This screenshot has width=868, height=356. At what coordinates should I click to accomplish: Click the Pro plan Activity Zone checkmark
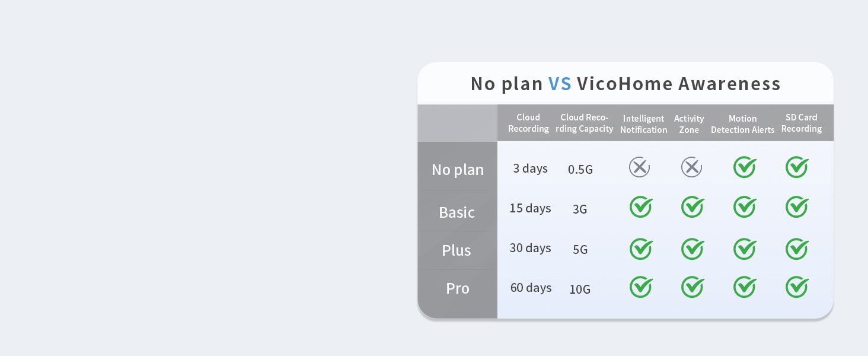[693, 287]
